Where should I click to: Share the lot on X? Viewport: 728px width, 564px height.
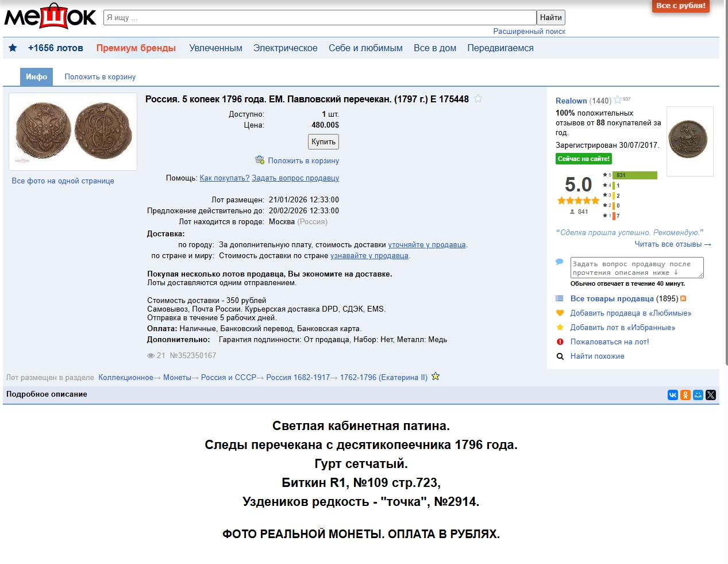[711, 395]
